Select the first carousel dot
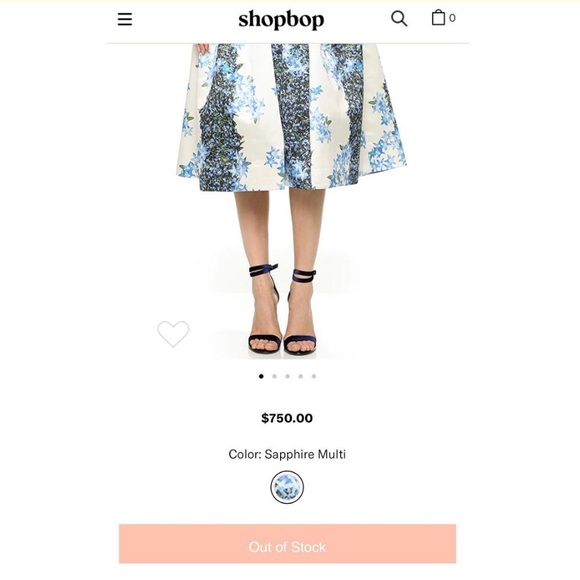Viewport: 580px width, 580px height. tap(261, 376)
